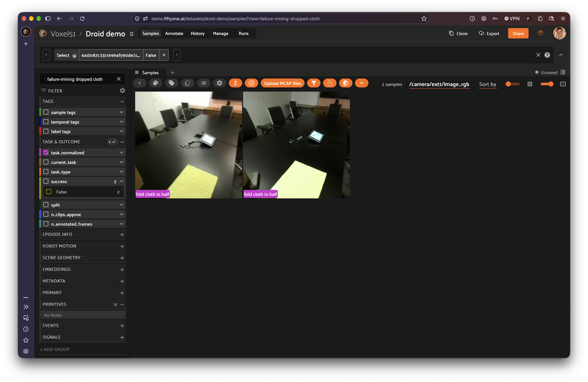Collapse the TAGS group
The width and height of the screenshot is (588, 382).
[x=122, y=101]
